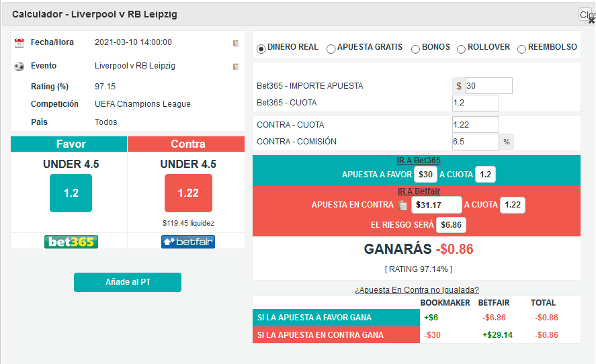
Task: Click the teal 1.2 Favor odds box
Action: click(71, 193)
